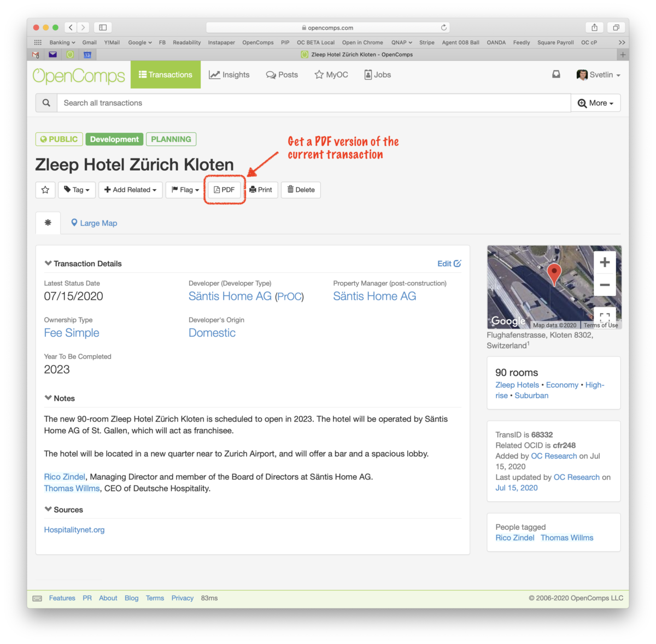Toggle the favorite star for this transaction
The height and width of the screenshot is (644, 656).
coord(45,190)
